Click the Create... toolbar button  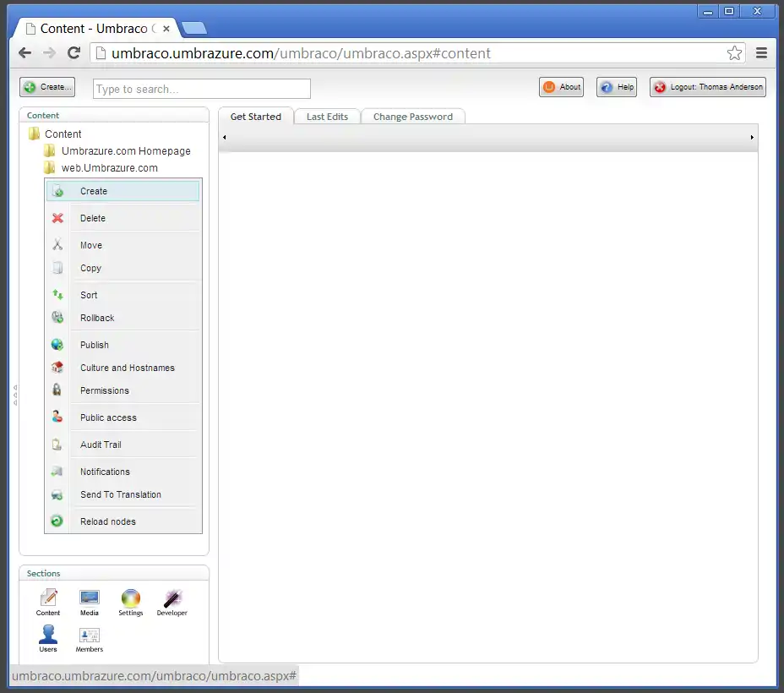pyautogui.click(x=47, y=87)
